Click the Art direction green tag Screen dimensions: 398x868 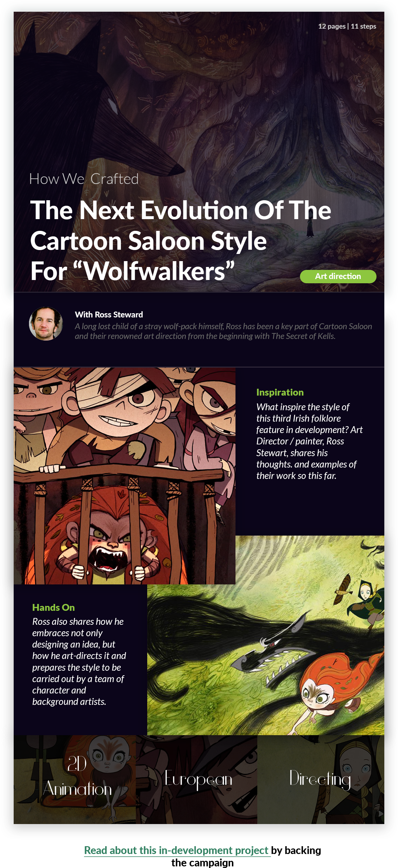pyautogui.click(x=338, y=276)
